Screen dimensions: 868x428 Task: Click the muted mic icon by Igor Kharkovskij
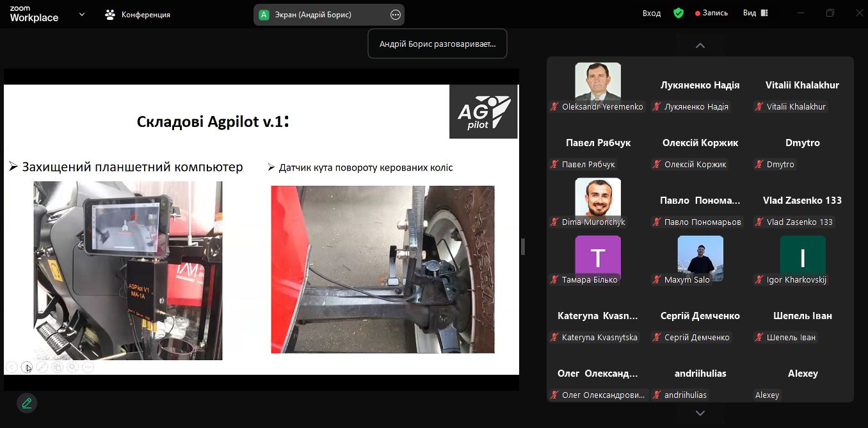[x=759, y=280]
